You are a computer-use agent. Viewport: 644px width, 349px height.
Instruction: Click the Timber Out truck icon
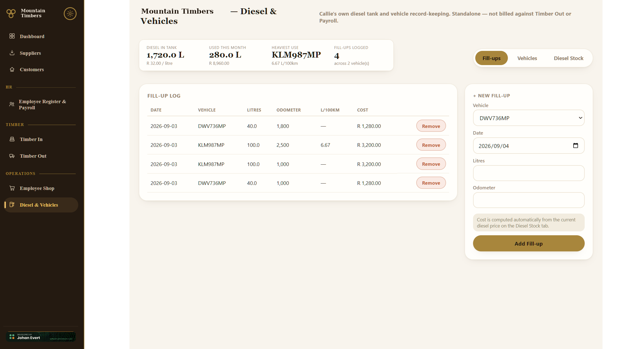pyautogui.click(x=12, y=156)
